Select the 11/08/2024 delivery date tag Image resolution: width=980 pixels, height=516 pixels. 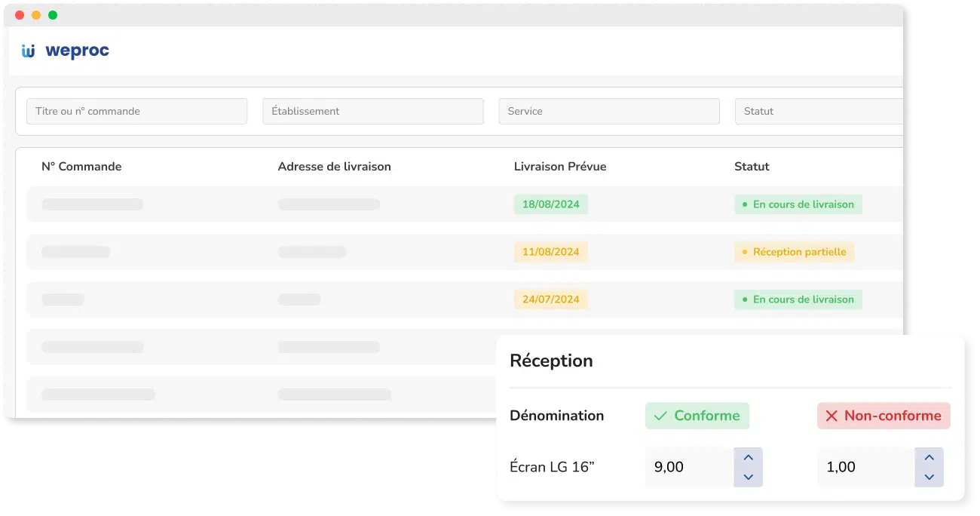point(550,252)
